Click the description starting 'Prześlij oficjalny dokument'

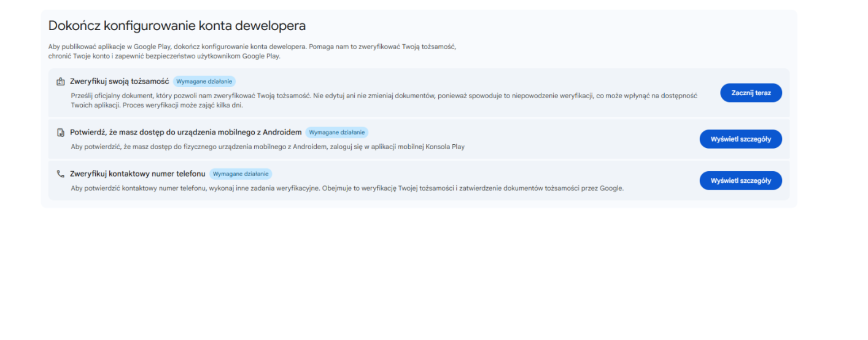tap(384, 101)
